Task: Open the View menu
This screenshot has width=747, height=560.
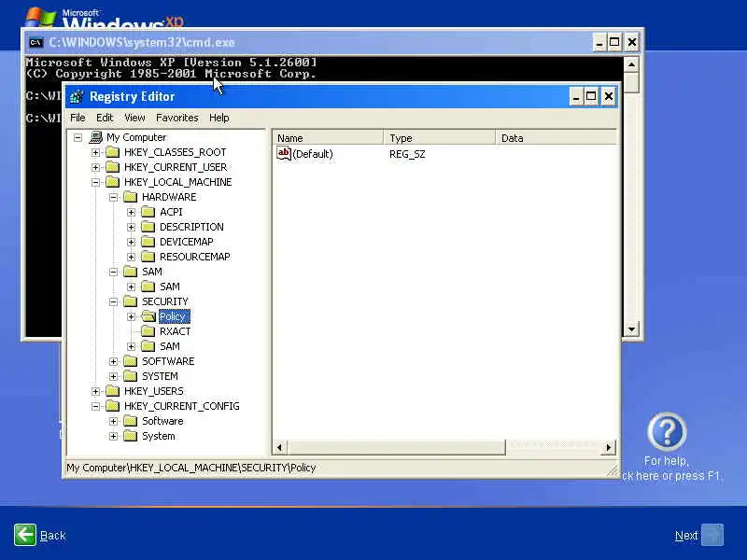Action: click(x=134, y=118)
